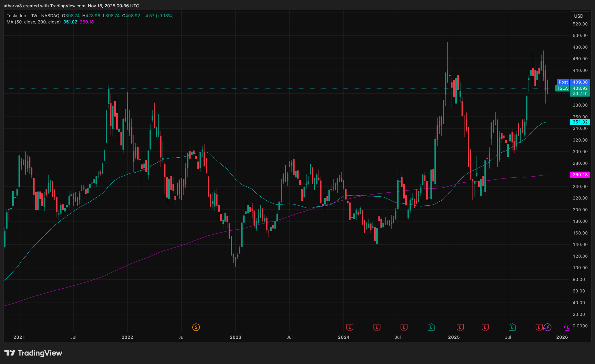Click the Post 409.30 price label
The height and width of the screenshot is (364, 595).
573,82
